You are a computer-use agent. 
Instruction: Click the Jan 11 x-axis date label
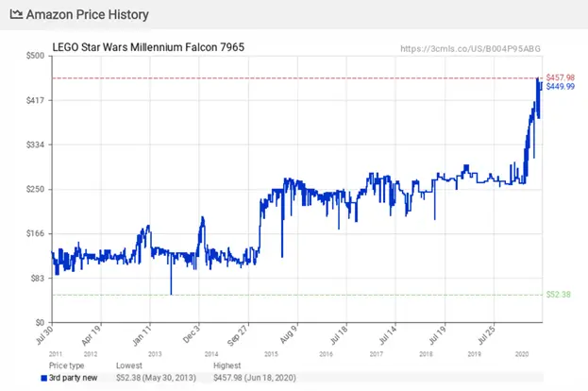pyautogui.click(x=142, y=335)
